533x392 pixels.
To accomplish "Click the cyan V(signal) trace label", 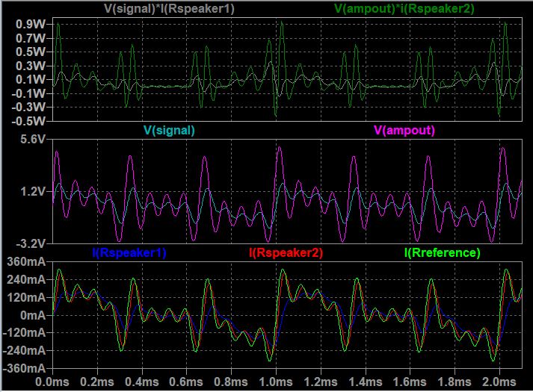I will point(169,131).
